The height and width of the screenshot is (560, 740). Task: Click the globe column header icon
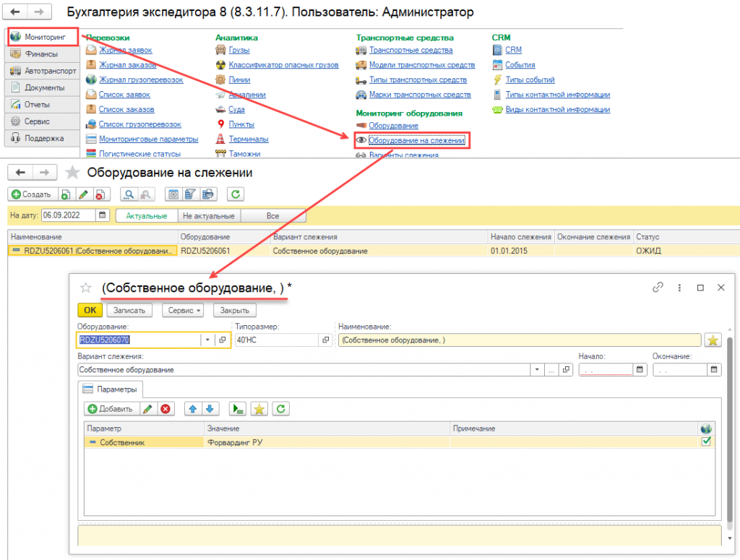point(706,428)
